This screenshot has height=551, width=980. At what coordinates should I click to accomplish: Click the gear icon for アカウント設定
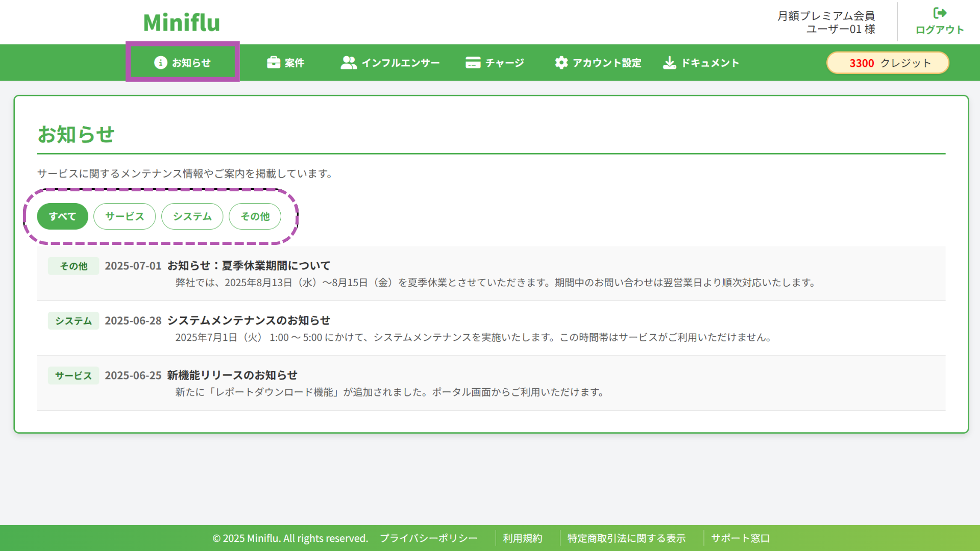(x=561, y=62)
